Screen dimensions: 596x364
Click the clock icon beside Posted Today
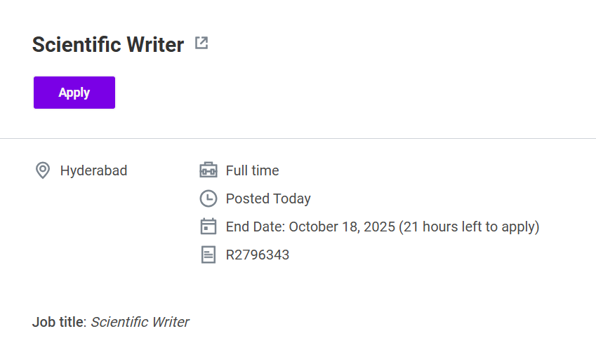pos(208,198)
